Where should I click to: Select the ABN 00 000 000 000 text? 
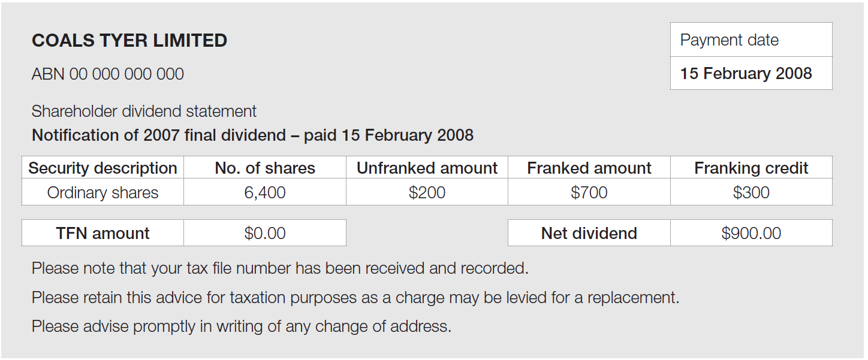click(x=108, y=74)
